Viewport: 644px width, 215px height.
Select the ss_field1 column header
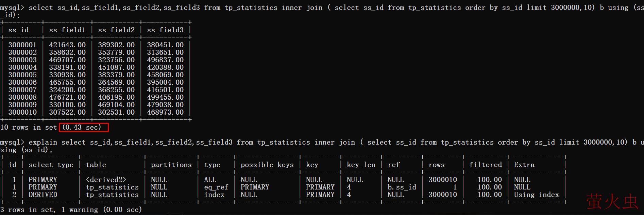tap(67, 30)
